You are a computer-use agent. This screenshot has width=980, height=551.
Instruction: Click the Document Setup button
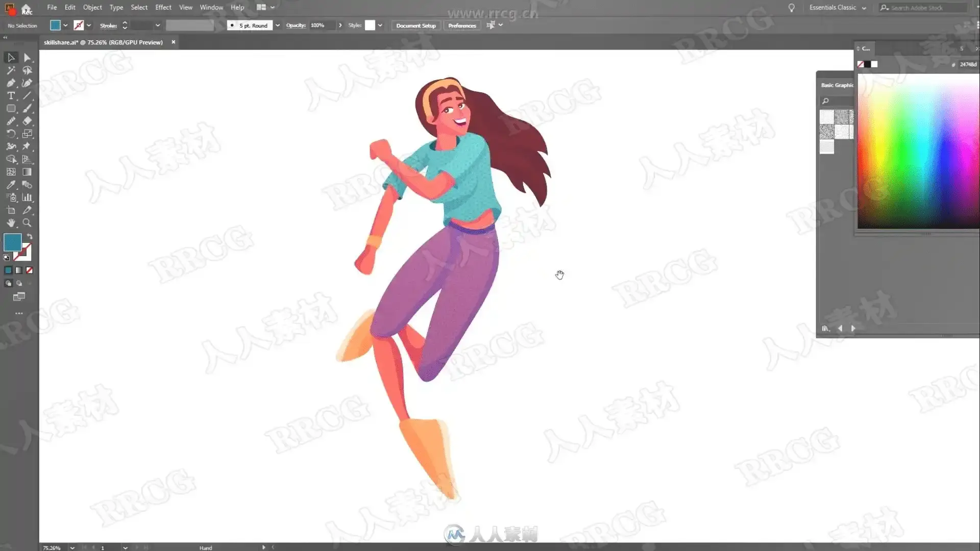point(415,26)
